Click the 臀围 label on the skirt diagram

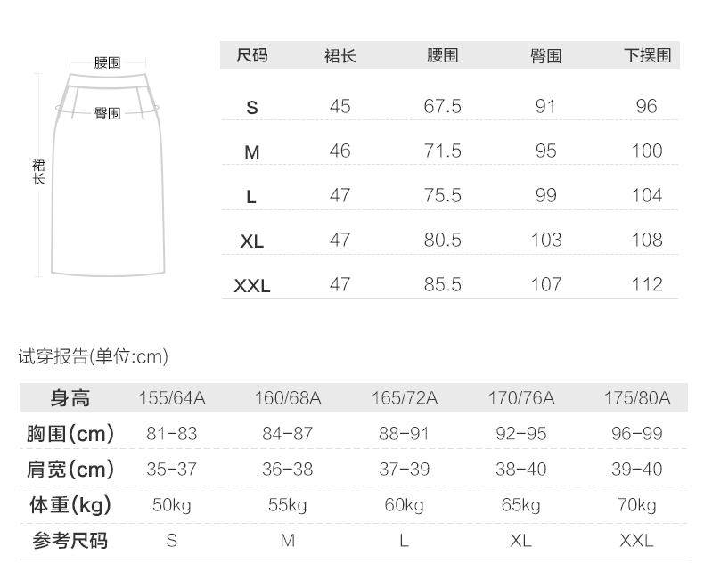point(108,114)
